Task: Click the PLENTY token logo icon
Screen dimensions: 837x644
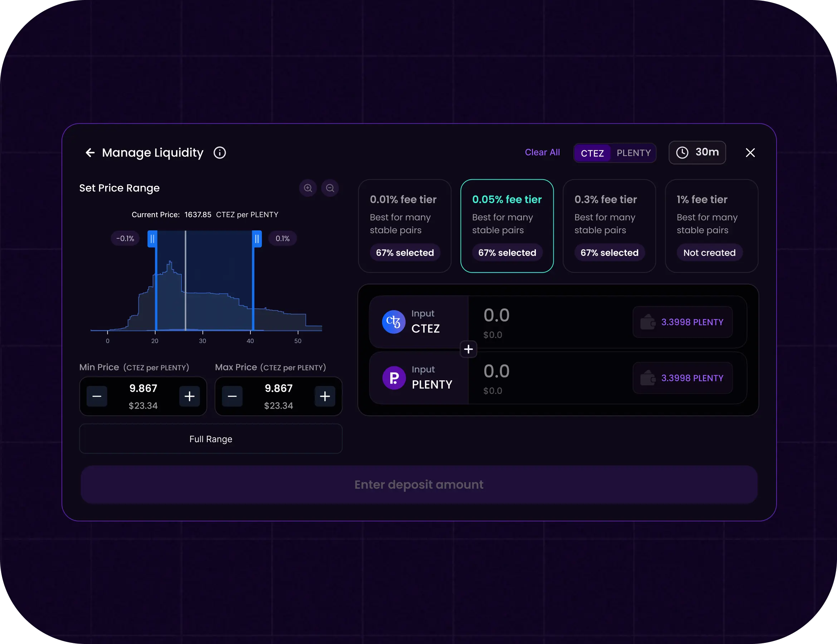Action: point(393,377)
